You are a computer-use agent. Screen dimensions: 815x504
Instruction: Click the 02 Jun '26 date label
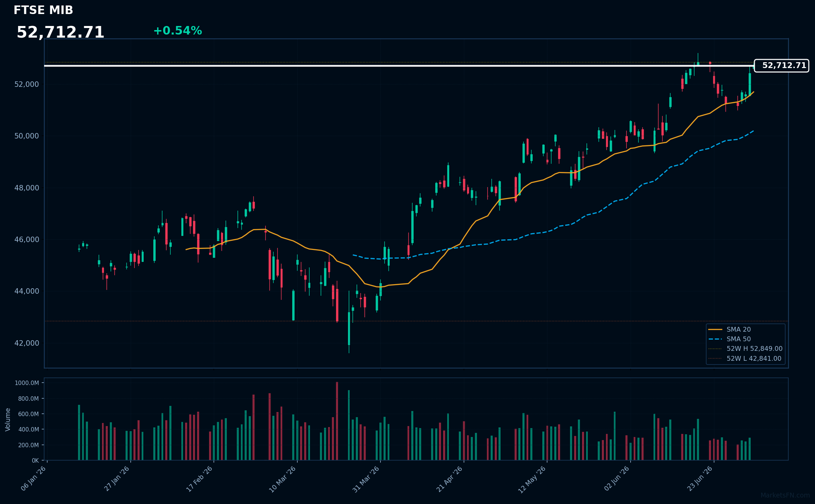(x=617, y=478)
